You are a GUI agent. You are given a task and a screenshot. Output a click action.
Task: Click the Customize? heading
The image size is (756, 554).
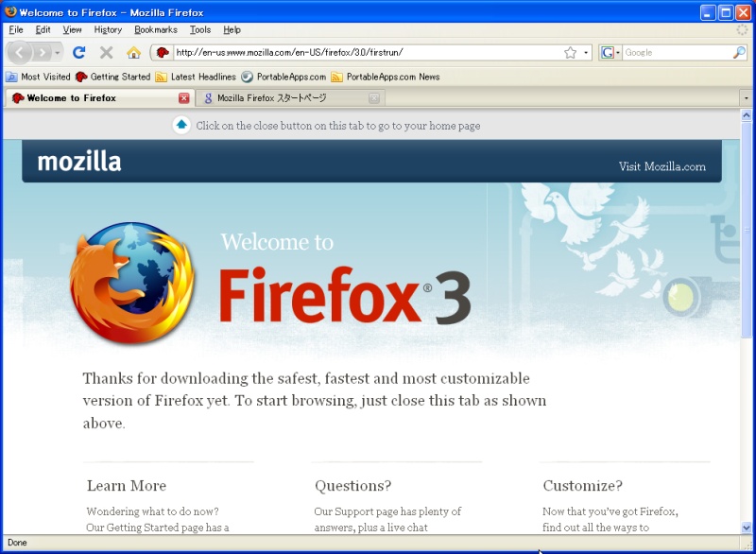click(x=582, y=486)
